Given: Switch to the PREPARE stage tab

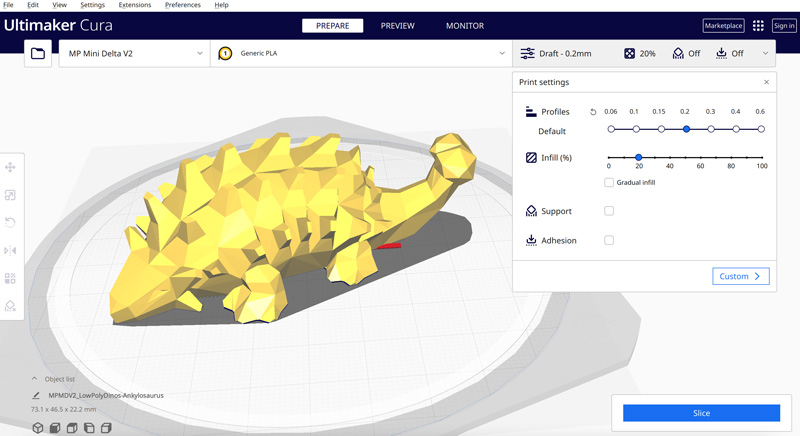Looking at the screenshot, I should tap(333, 25).
